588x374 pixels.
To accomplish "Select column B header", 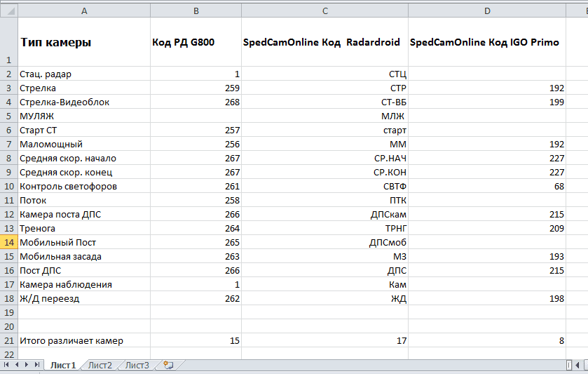I will [196, 11].
